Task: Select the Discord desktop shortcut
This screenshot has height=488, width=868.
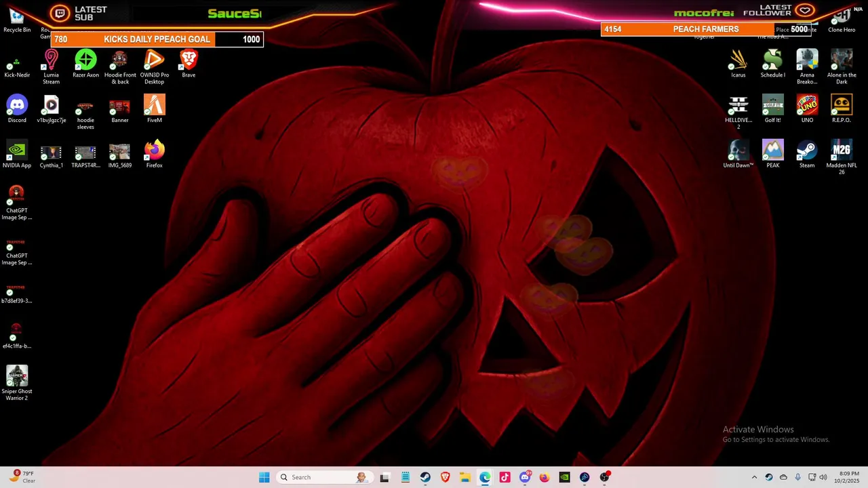Action: click(x=17, y=109)
